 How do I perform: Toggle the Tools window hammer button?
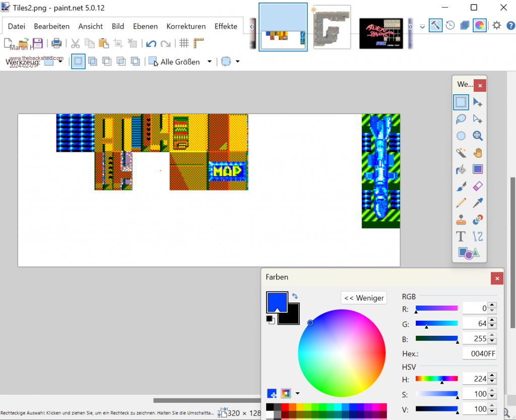(x=435, y=25)
